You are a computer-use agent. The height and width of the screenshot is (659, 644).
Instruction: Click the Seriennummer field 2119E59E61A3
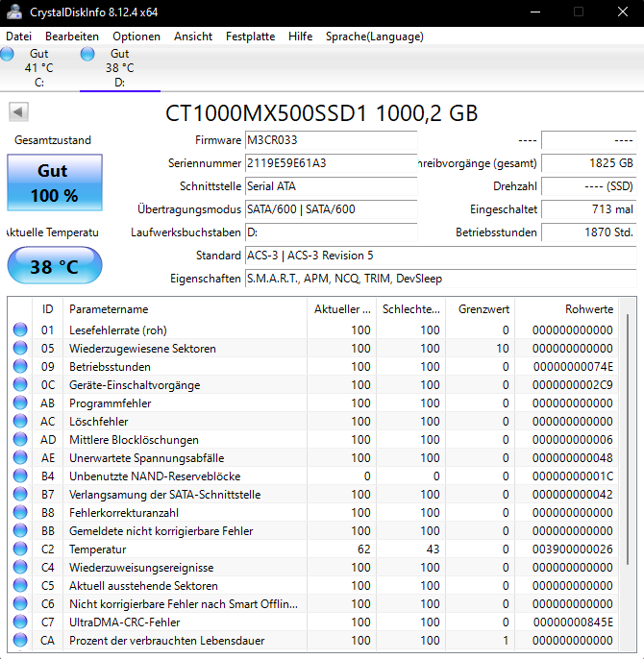[331, 163]
